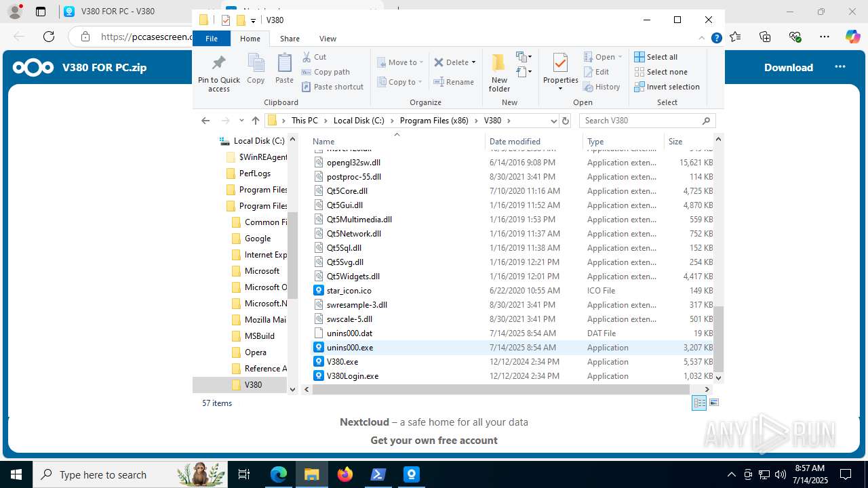868x488 pixels.
Task: Refresh the V380 folder view
Action: coord(566,121)
